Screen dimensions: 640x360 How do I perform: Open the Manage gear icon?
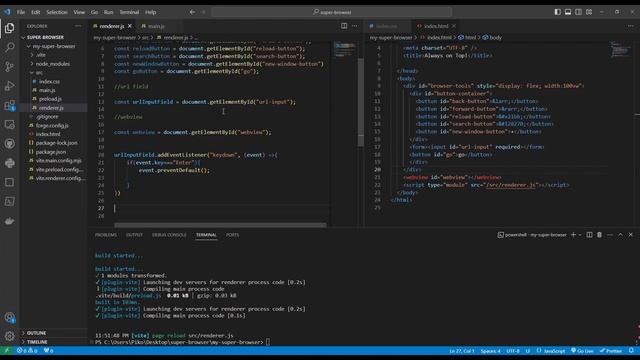(9, 336)
